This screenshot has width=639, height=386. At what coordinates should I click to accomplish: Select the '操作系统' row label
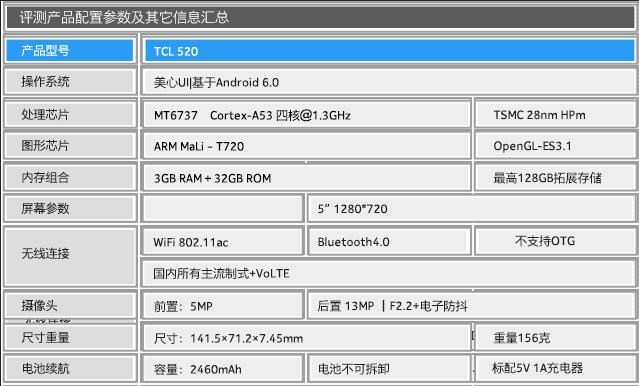coord(70,82)
